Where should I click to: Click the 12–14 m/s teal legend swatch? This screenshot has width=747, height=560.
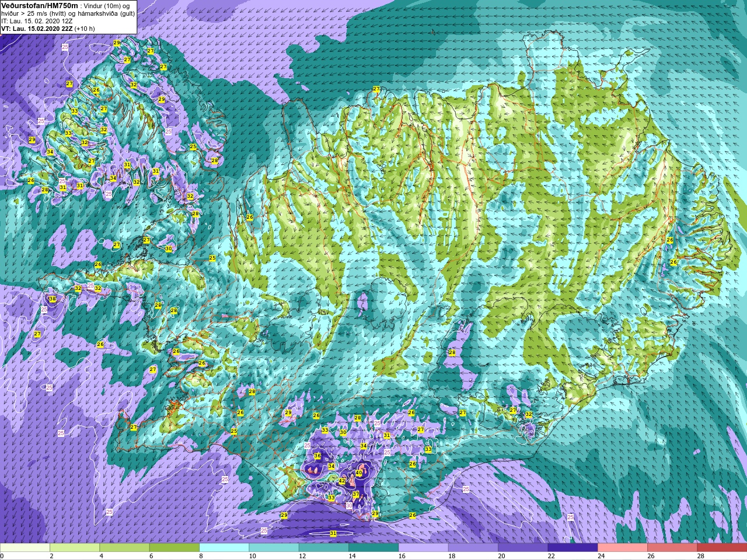324,548
